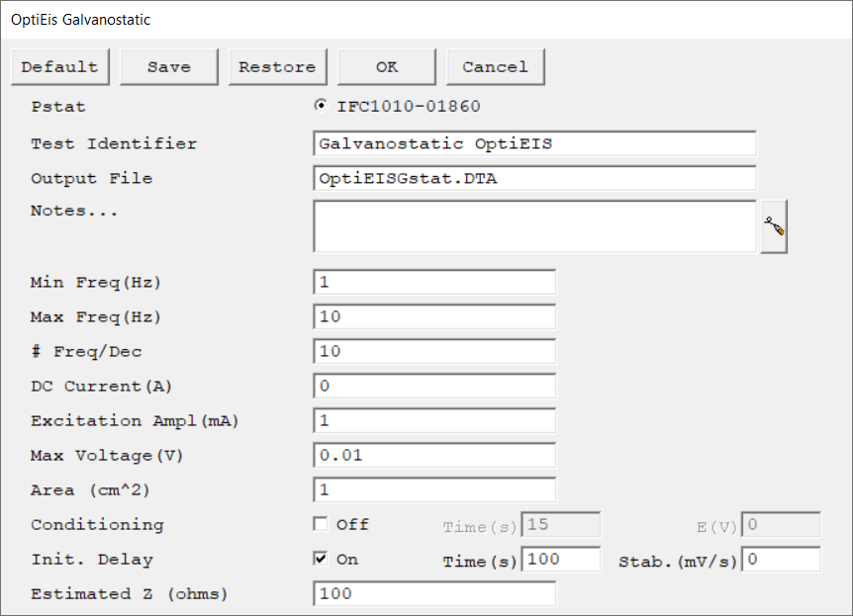This screenshot has width=853, height=616.
Task: Click the Save button
Action: (169, 67)
